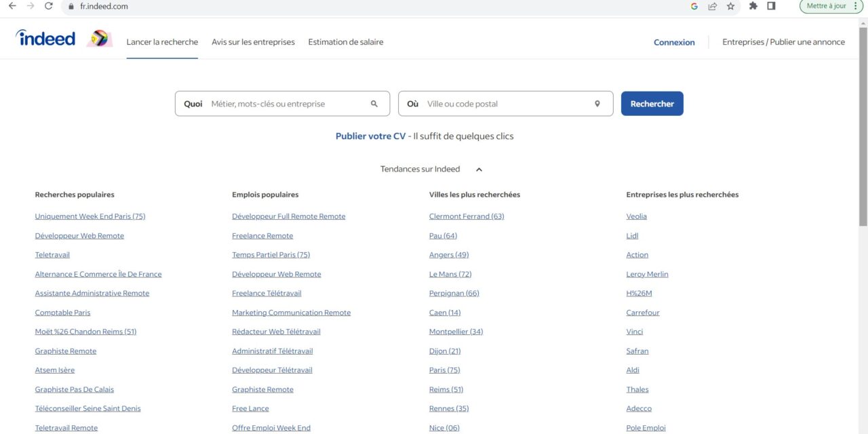868x434 pixels.
Task: Open Pau (64) city link
Action: point(443,236)
